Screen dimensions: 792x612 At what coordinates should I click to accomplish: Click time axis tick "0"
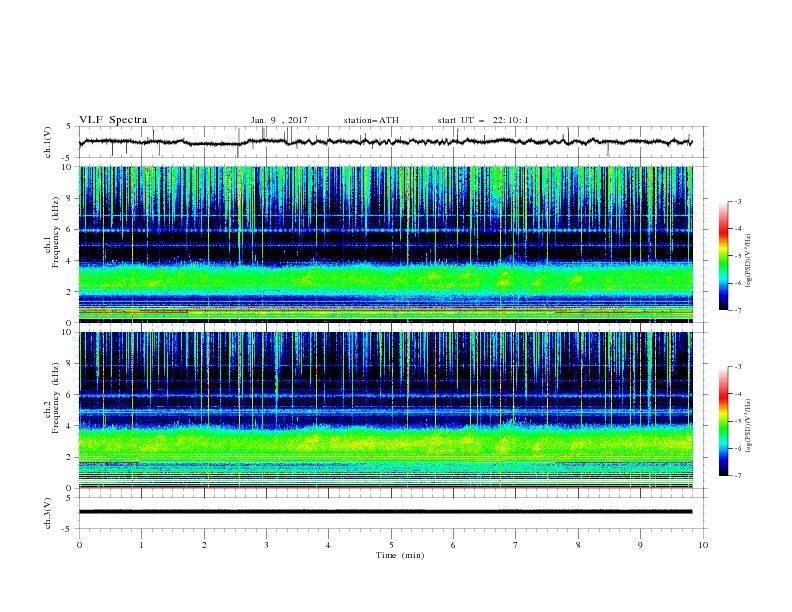(79, 545)
